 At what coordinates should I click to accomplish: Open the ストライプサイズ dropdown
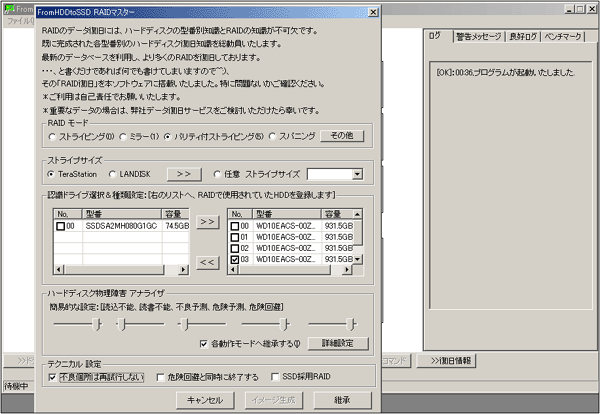(357, 174)
